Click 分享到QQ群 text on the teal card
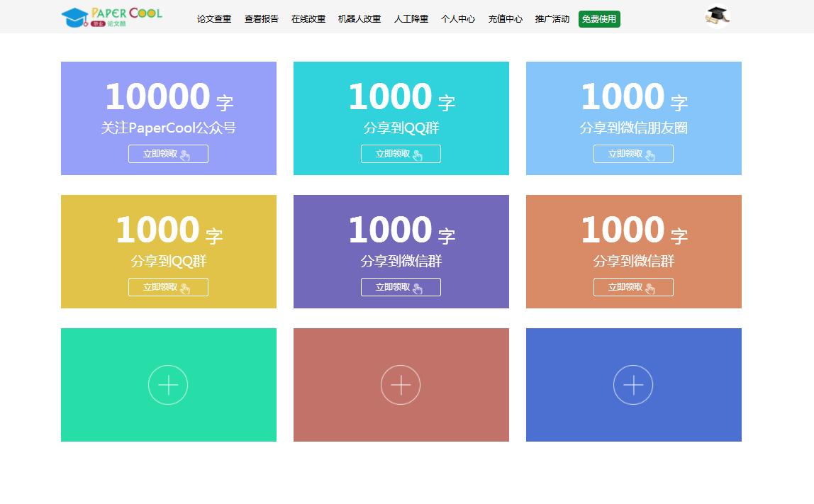This screenshot has width=814, height=504. (x=401, y=128)
